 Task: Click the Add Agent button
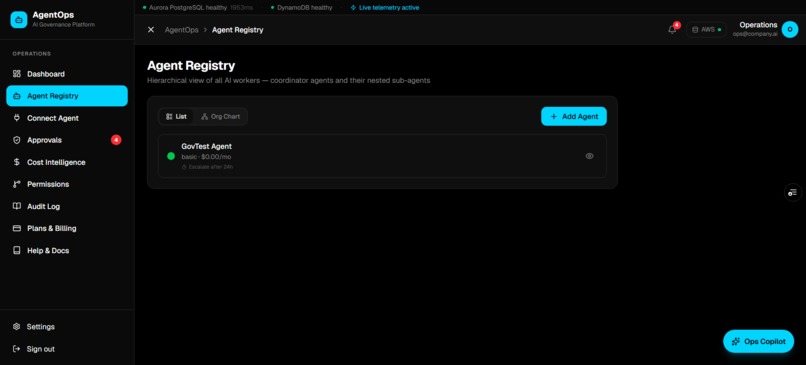coord(574,116)
